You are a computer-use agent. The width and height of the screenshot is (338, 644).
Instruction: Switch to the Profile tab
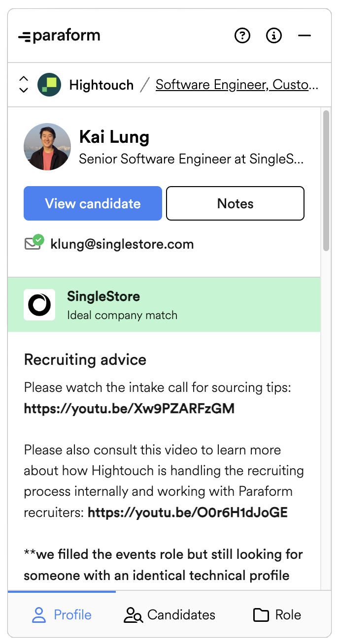(x=62, y=614)
